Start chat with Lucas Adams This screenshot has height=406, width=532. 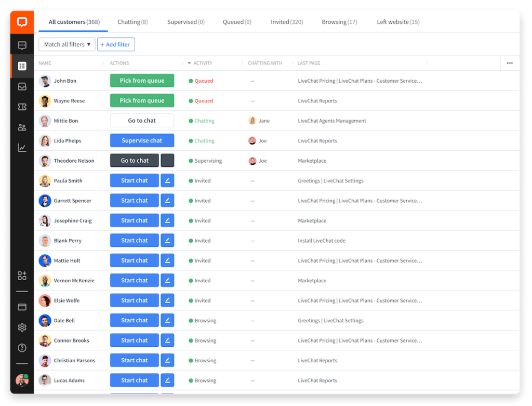pos(135,380)
